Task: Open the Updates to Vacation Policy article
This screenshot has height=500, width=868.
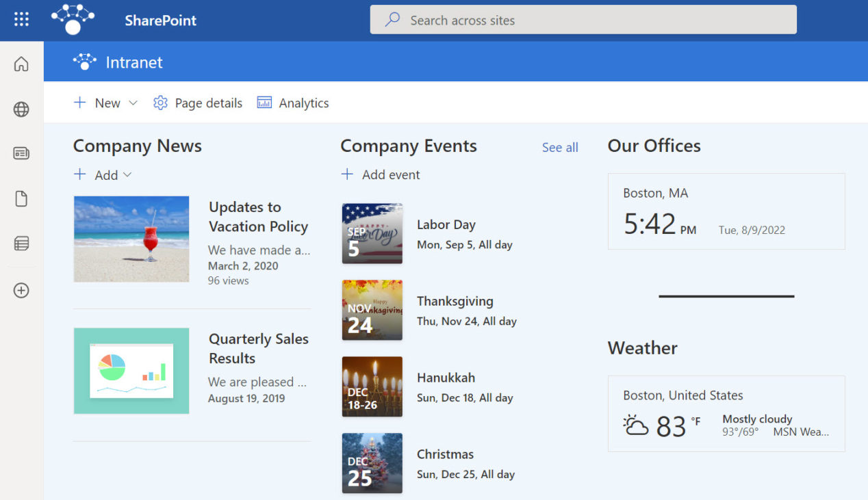Action: coord(258,216)
